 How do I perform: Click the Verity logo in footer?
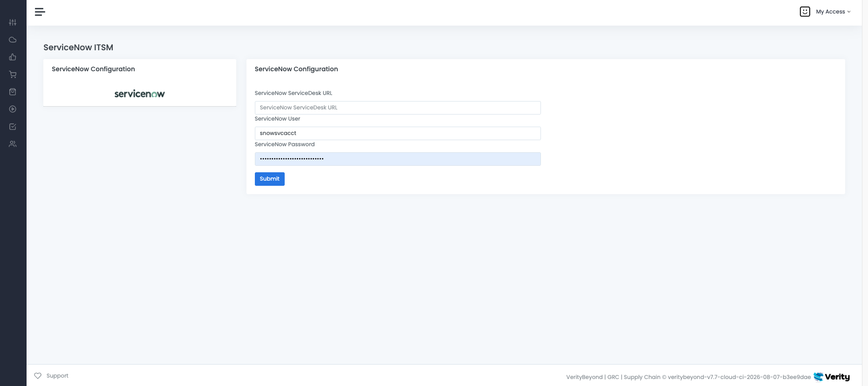[832, 377]
